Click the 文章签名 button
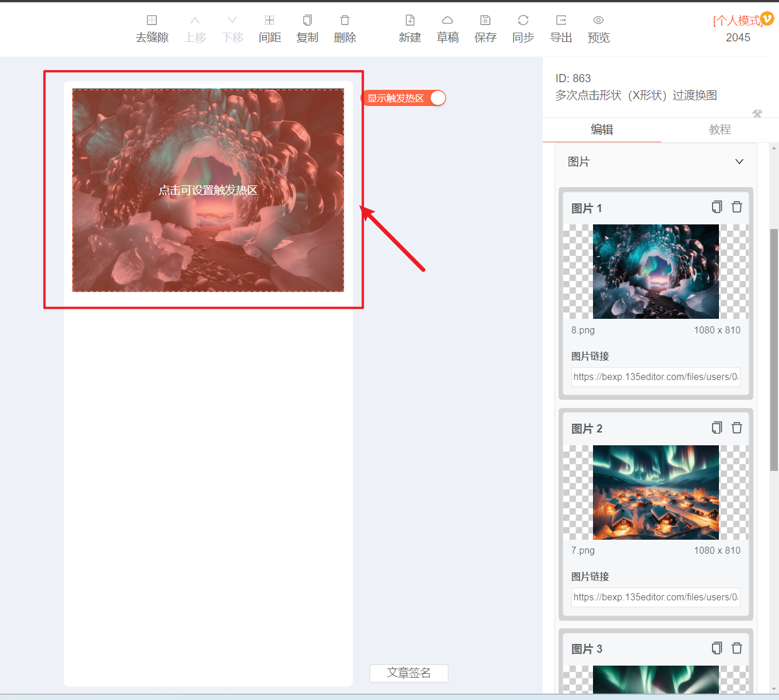Viewport: 779px width, 700px height. tap(409, 673)
